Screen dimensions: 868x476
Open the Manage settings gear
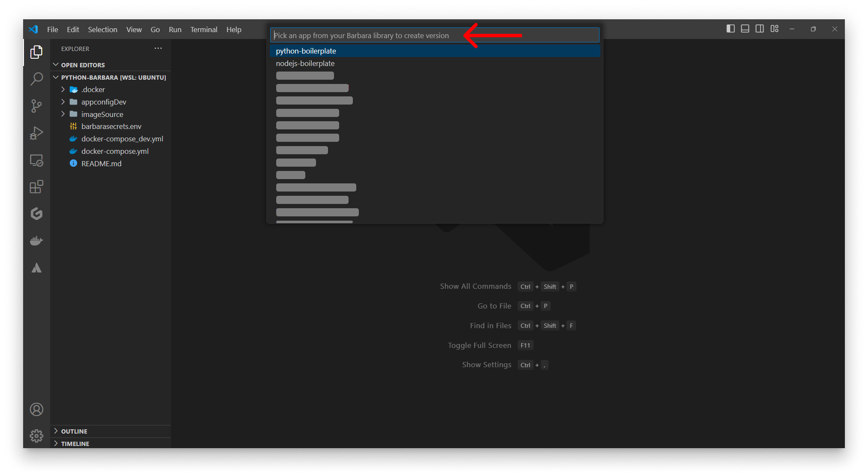tap(36, 435)
